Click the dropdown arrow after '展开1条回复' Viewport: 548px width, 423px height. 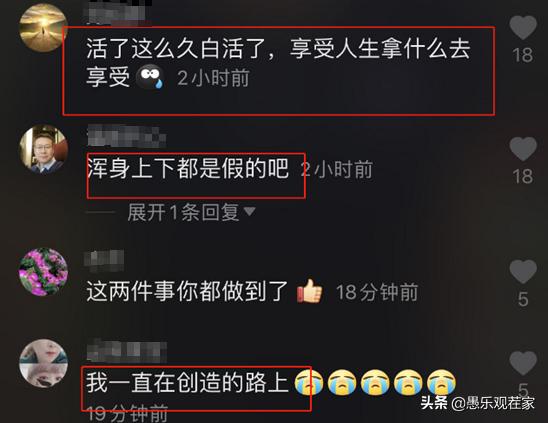pos(250,212)
